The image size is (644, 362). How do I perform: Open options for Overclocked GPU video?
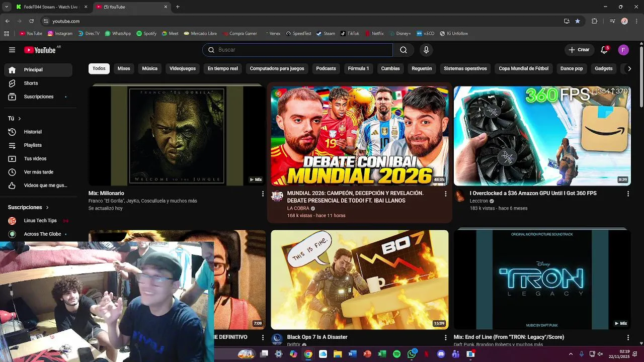(x=628, y=194)
